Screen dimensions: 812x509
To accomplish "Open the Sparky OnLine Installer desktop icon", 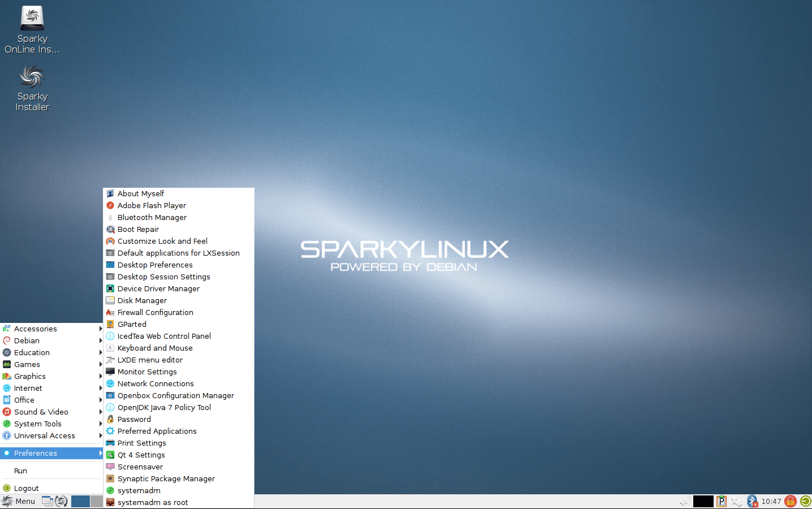I will [32, 31].
